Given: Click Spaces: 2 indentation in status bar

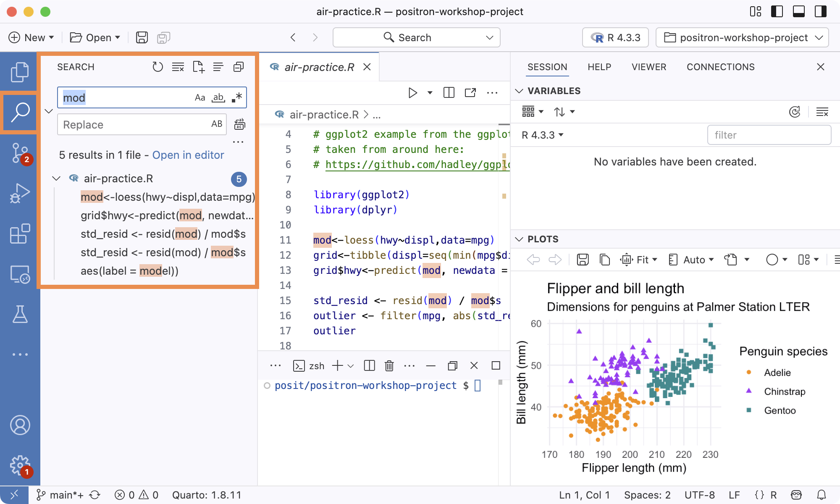Looking at the screenshot, I should pos(647,495).
